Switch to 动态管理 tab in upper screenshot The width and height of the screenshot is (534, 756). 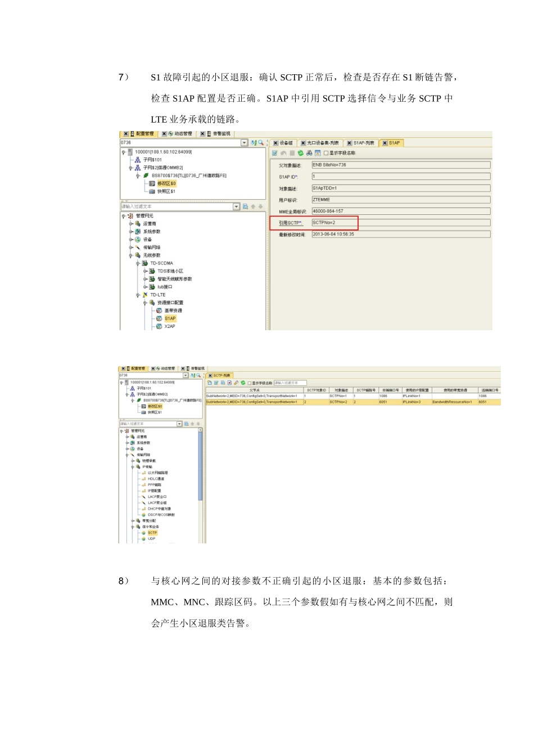179,134
